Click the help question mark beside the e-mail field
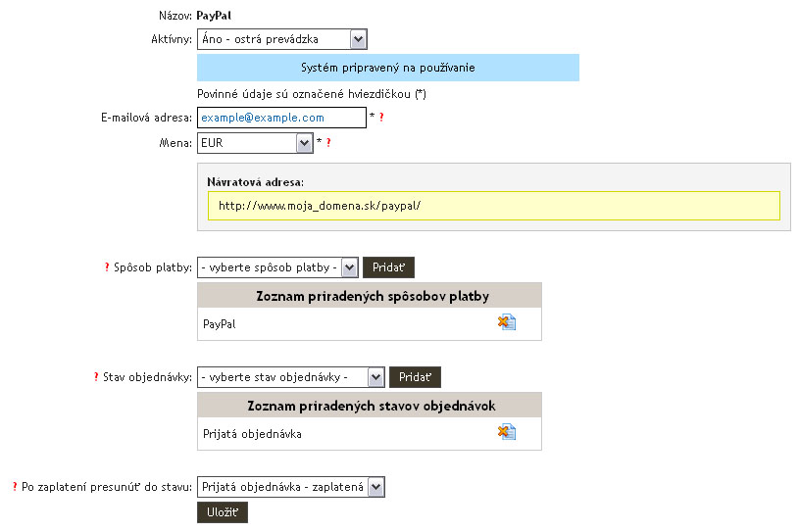 pos(381,118)
